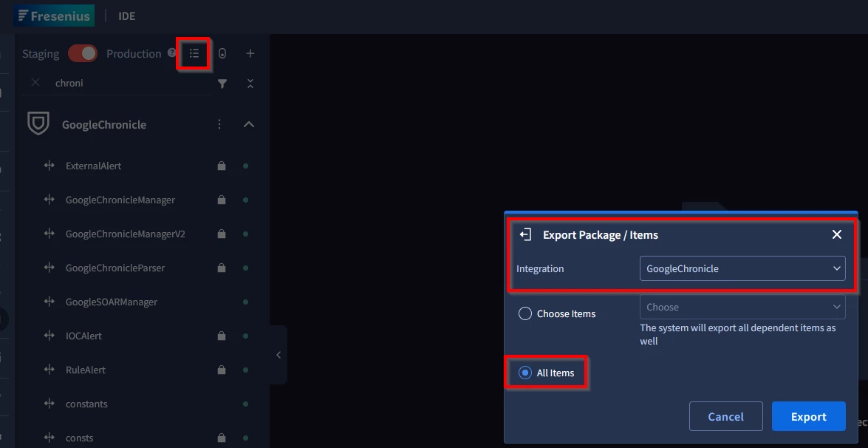This screenshot has width=868, height=448.
Task: Open the export/import list icon
Action: pos(194,53)
